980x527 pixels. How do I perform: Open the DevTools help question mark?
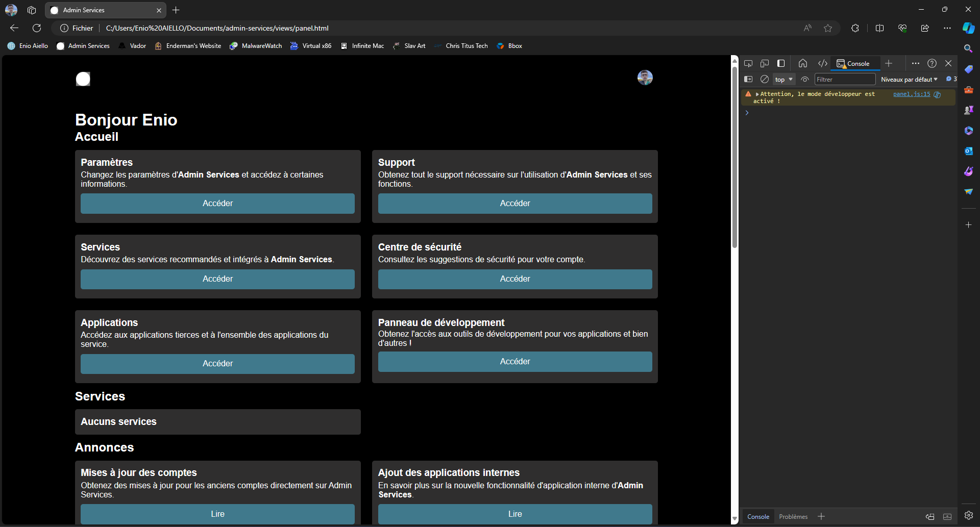[x=932, y=63]
